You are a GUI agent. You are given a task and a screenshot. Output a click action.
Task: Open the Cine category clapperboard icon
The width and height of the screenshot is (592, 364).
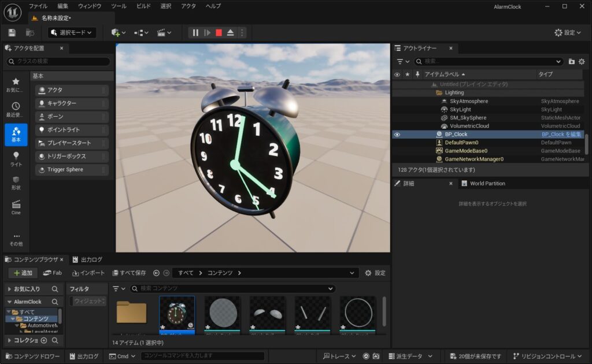[x=16, y=207]
